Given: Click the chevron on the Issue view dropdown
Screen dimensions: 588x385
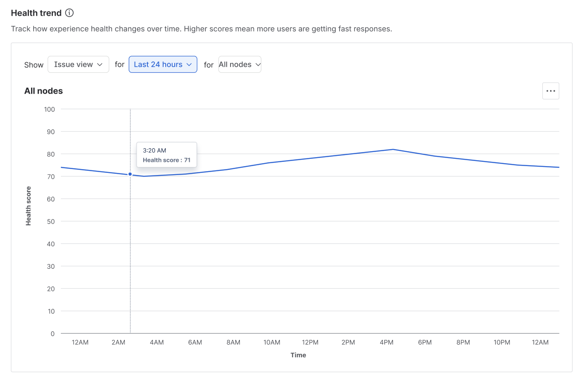Looking at the screenshot, I should pyautogui.click(x=101, y=64).
